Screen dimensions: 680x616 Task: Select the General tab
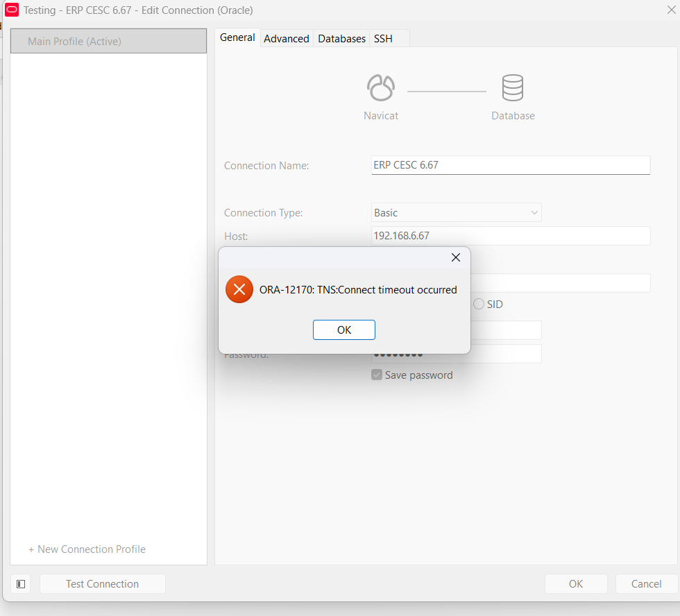237,37
